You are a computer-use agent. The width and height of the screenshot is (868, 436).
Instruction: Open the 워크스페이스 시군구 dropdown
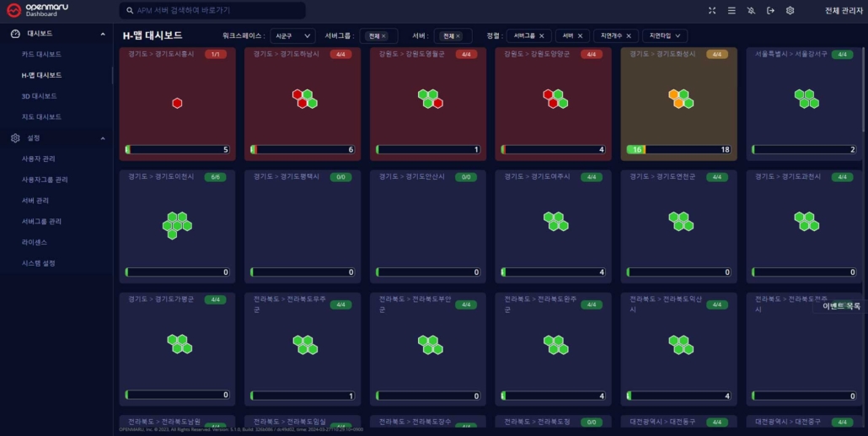point(292,36)
